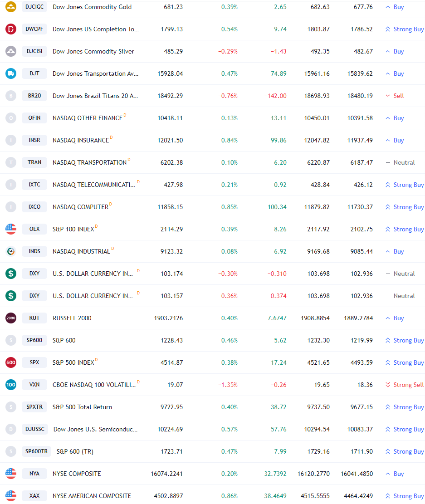Click the SP600 placeholder logo icon
This screenshot has height=504, width=425.
11,340
